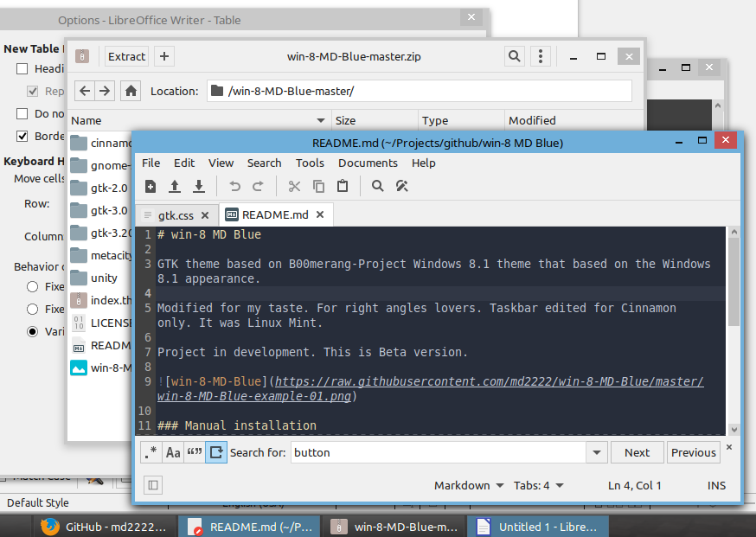Open the Tools menu
This screenshot has height=537, width=756.
tap(310, 163)
